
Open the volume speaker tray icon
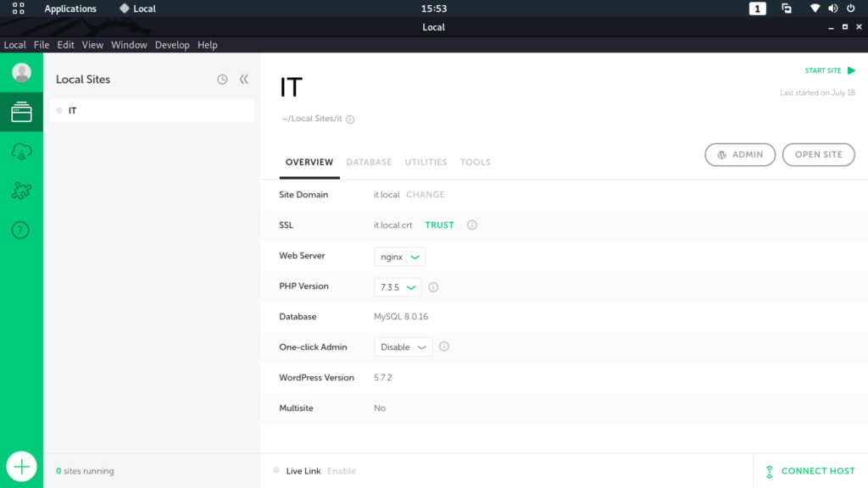[832, 8]
